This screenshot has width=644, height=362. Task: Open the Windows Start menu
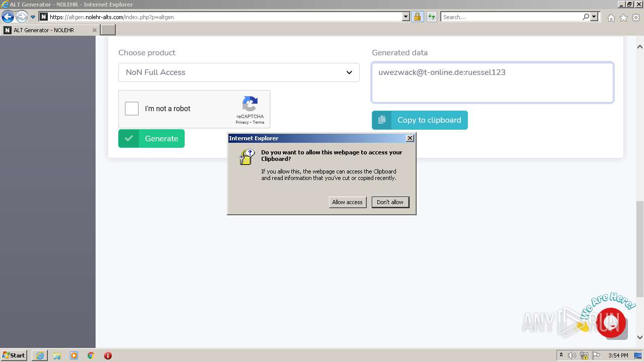coord(14,355)
